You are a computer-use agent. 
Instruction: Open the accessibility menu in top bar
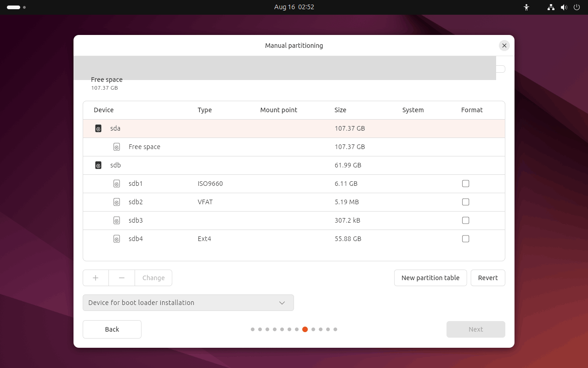(x=526, y=7)
